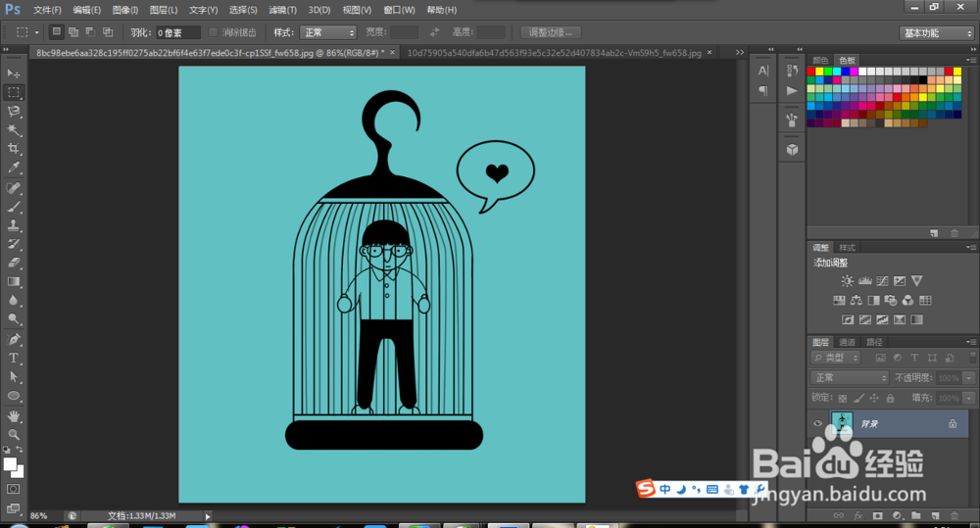980x528 pixels.
Task: Switch to the 样式 styles panel tab
Action: [847, 248]
